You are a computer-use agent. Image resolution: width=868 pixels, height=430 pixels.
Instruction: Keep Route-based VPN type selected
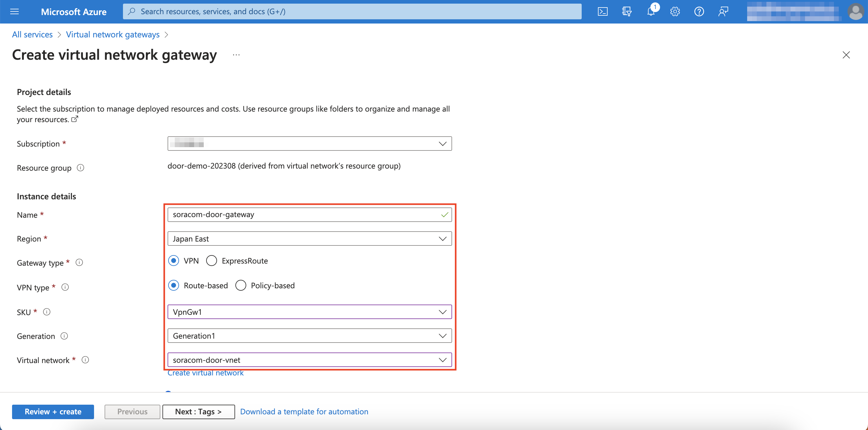(174, 285)
